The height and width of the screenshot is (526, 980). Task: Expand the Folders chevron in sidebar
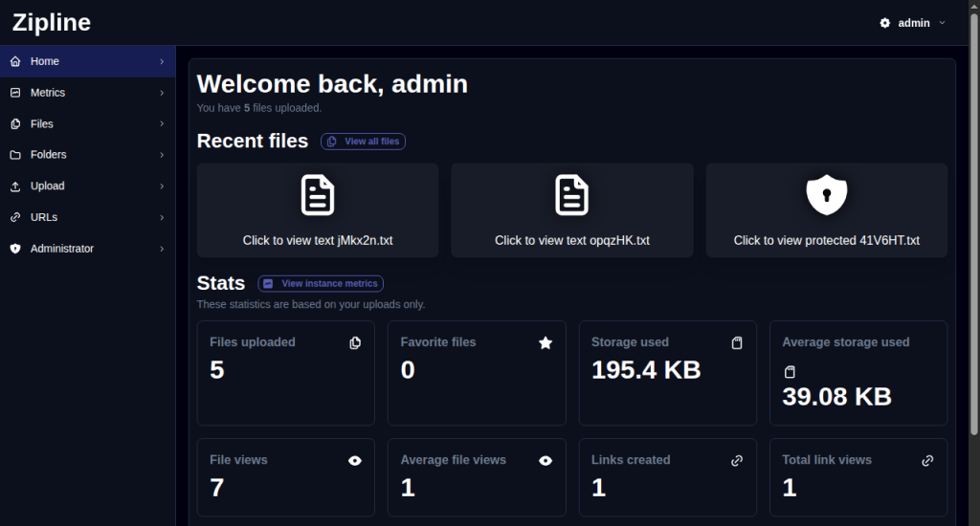tap(162, 155)
